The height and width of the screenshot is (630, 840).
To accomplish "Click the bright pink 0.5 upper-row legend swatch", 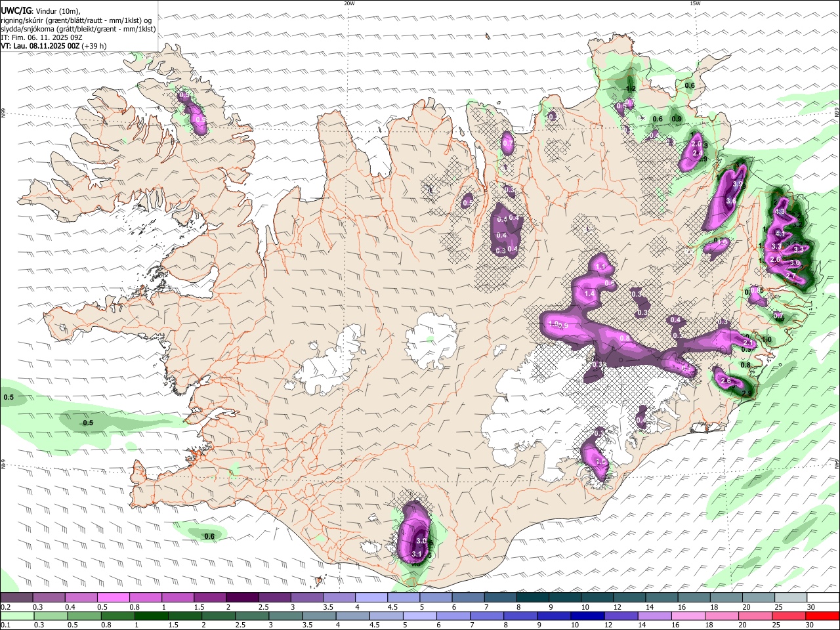I will click(113, 598).
